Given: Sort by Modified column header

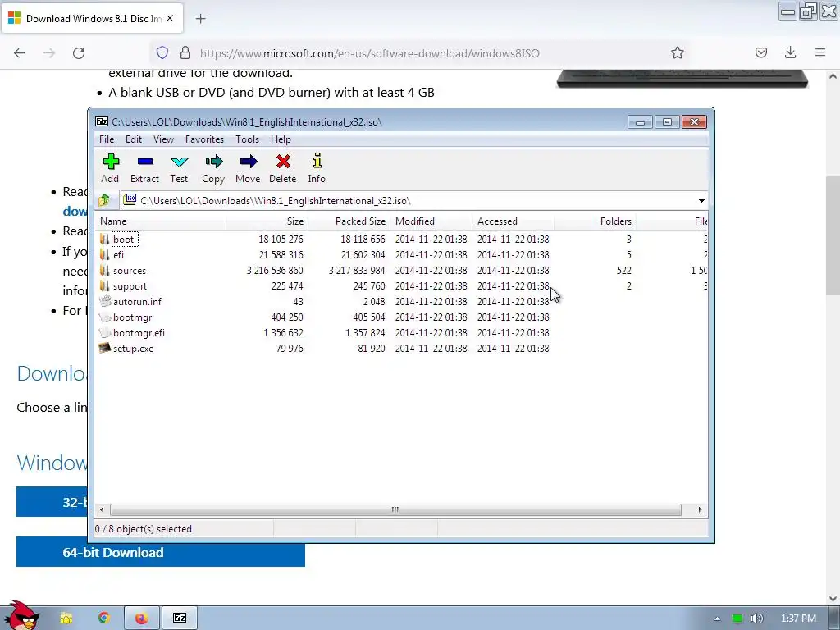Looking at the screenshot, I should [431, 221].
